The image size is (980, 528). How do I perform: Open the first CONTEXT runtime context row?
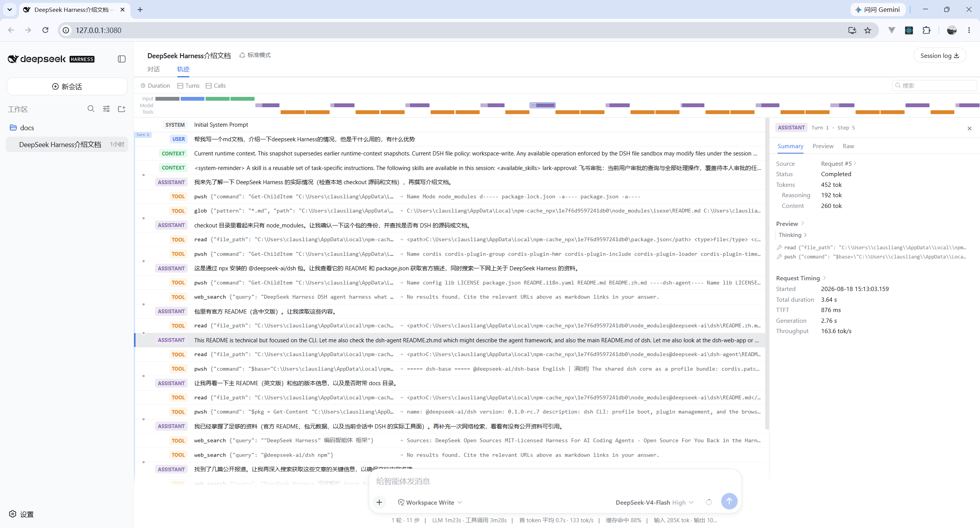pyautogui.click(x=449, y=154)
